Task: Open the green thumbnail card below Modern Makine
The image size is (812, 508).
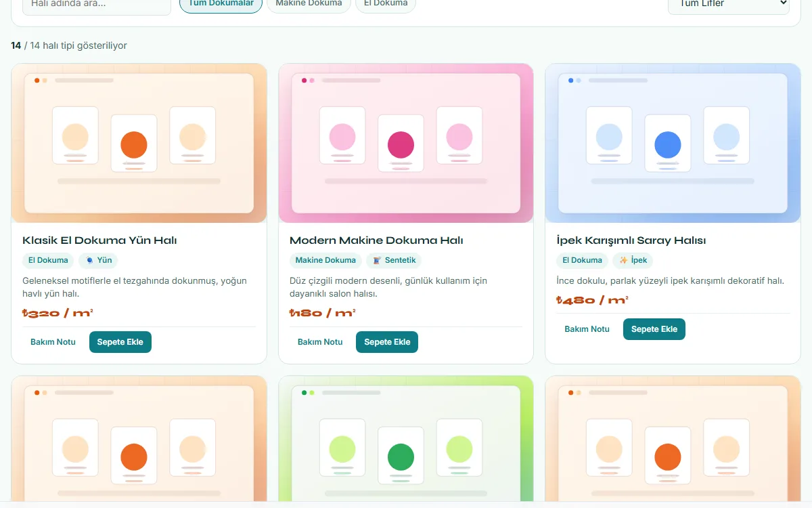Action: (406, 440)
